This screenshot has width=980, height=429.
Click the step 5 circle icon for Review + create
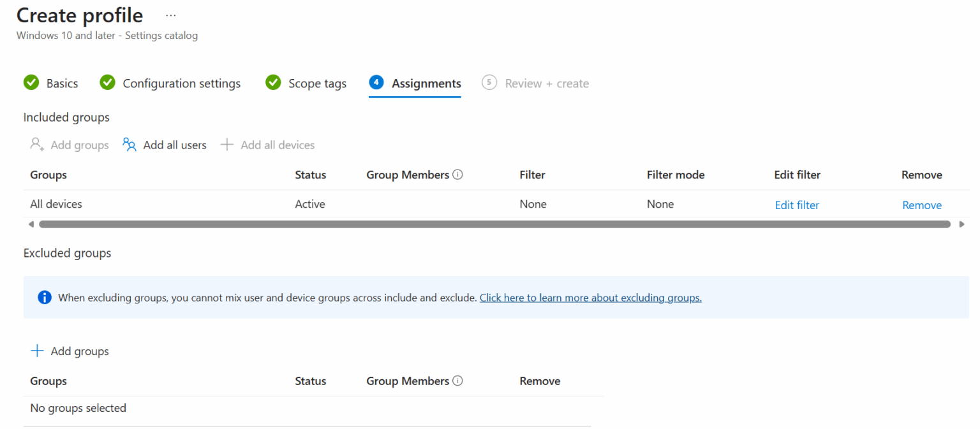coord(489,82)
